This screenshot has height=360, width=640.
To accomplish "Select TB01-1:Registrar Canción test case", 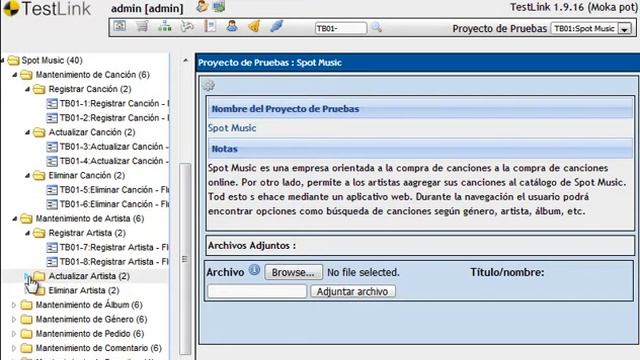I will pyautogui.click(x=114, y=104).
